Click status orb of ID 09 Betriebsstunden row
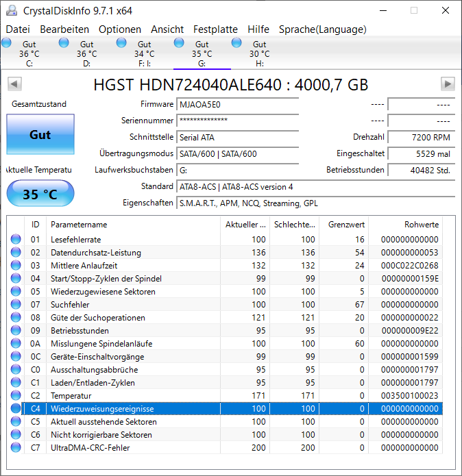 16,330
